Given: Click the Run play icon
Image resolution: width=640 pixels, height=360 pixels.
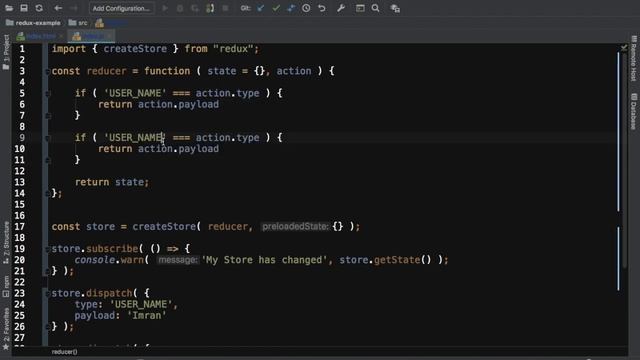Looking at the screenshot, I should click(x=165, y=8).
